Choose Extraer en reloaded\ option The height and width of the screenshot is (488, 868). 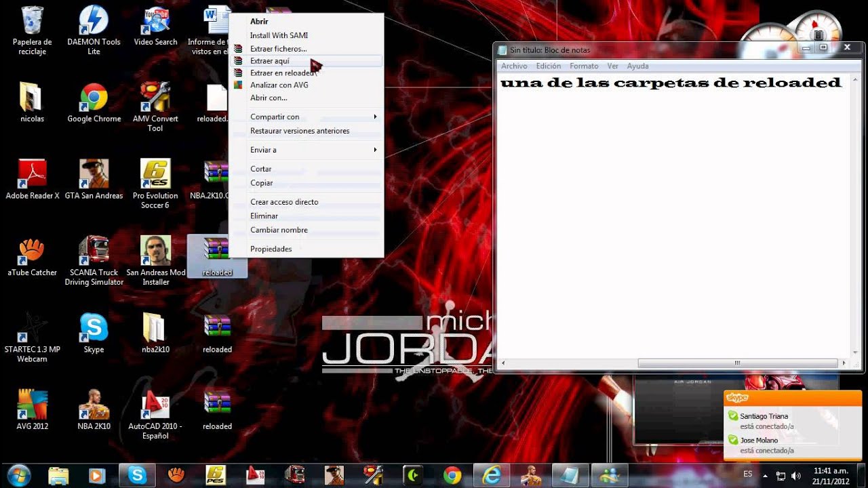(x=307, y=73)
